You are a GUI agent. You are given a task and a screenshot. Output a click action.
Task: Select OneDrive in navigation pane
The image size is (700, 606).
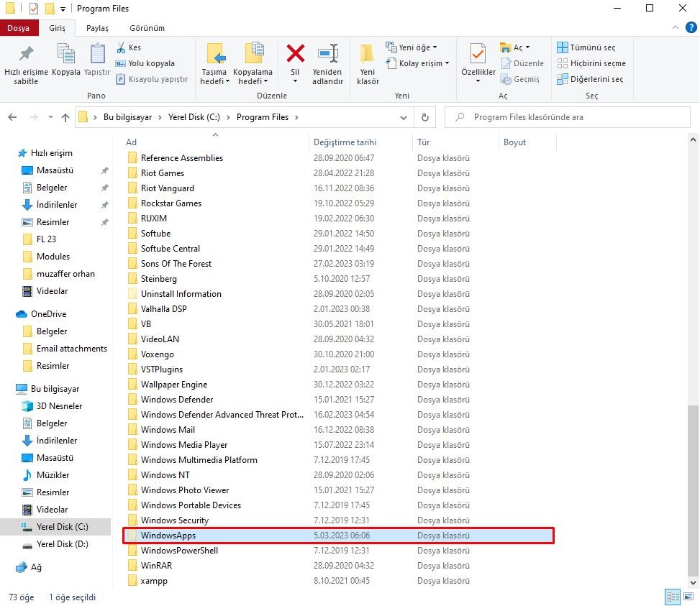[x=49, y=314]
